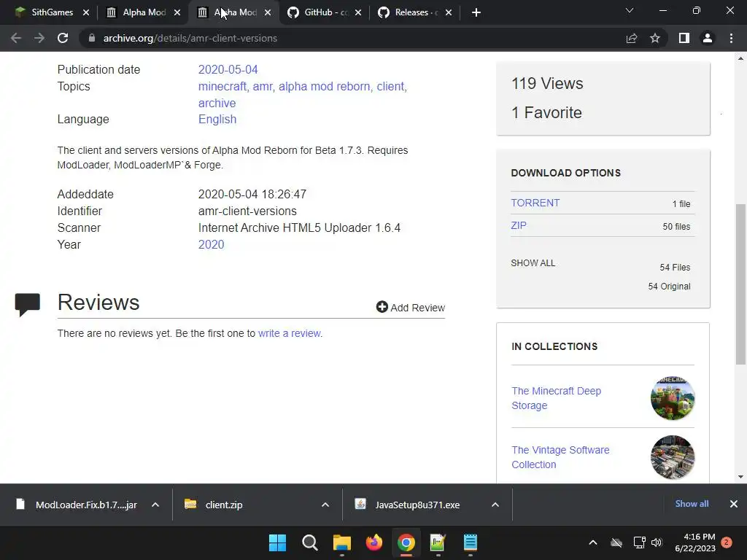Show all download files
Screen dimensions: 747x560
pyautogui.click(x=533, y=262)
